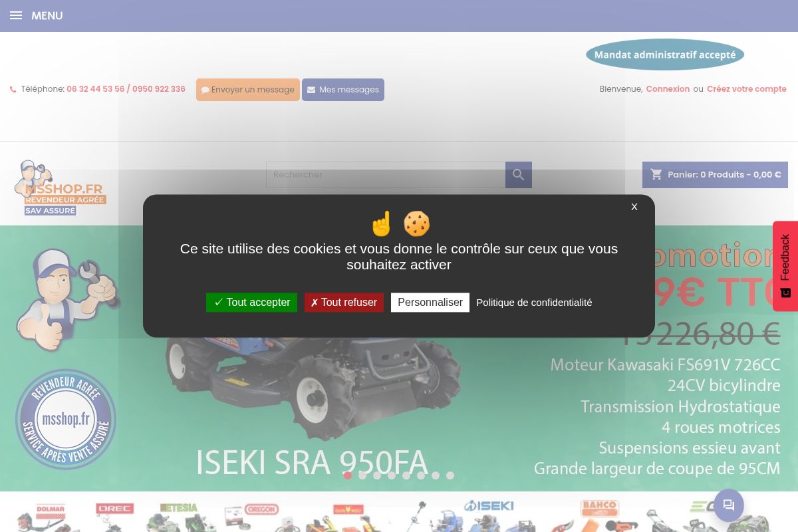This screenshot has height=532, width=798.
Task: Select the first red carousel dot
Action: pos(347,475)
